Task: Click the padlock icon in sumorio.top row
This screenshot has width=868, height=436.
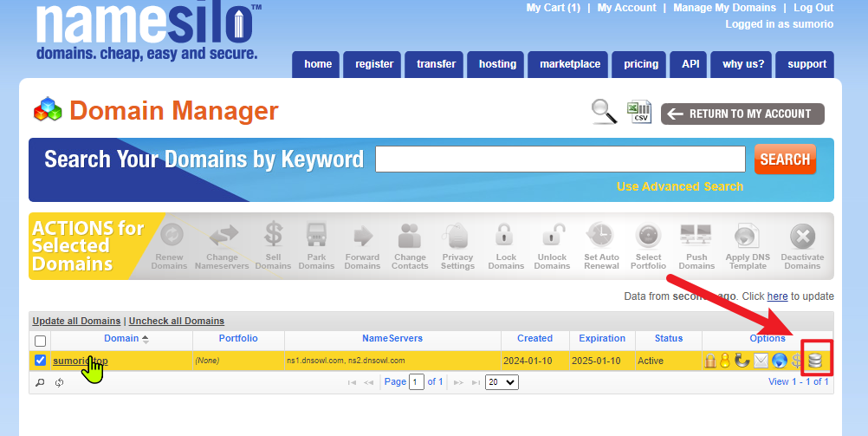Action: (x=709, y=361)
